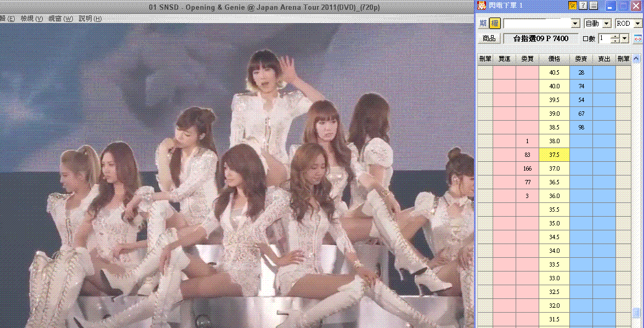The height and width of the screenshot is (328, 644).
Task: Click the 32.0 price cell
Action: 554,306
